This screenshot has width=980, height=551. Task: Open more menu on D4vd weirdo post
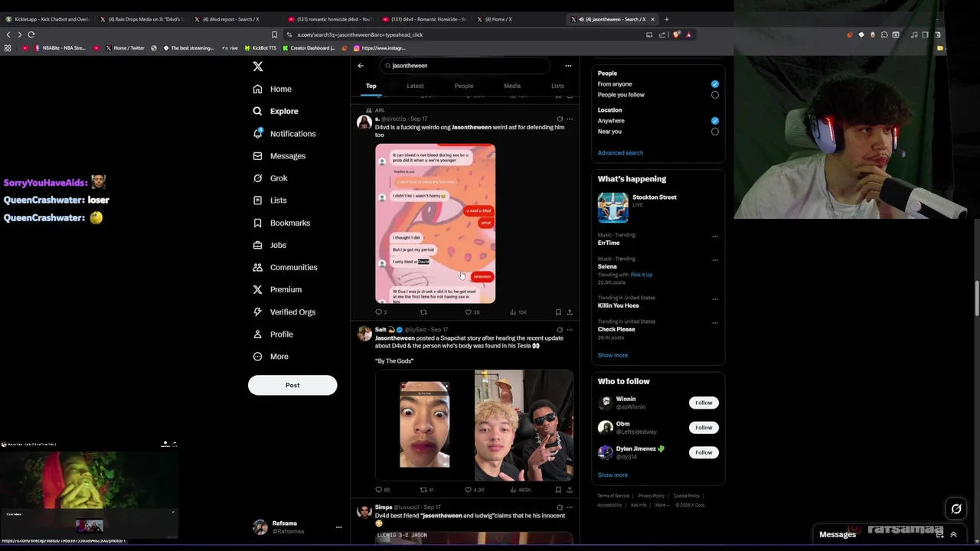[569, 119]
